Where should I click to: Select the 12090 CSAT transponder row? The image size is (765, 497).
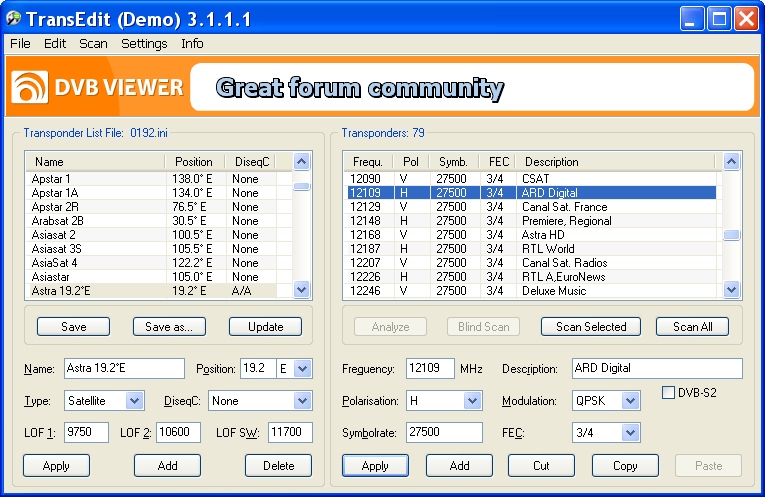[x=532, y=179]
